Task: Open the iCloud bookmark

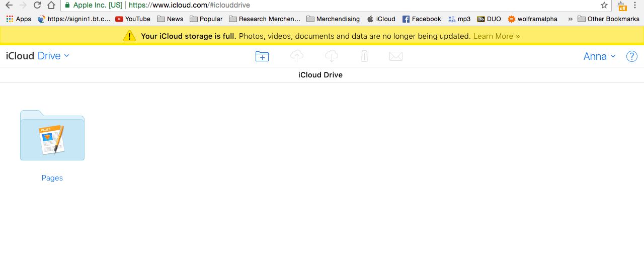Action: tap(381, 19)
